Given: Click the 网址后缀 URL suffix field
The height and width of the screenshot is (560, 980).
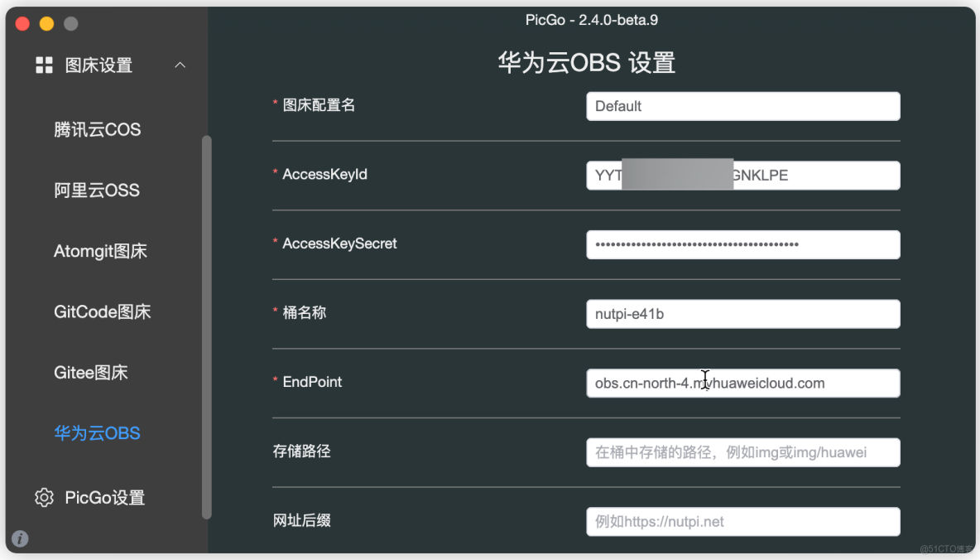Looking at the screenshot, I should coord(742,521).
